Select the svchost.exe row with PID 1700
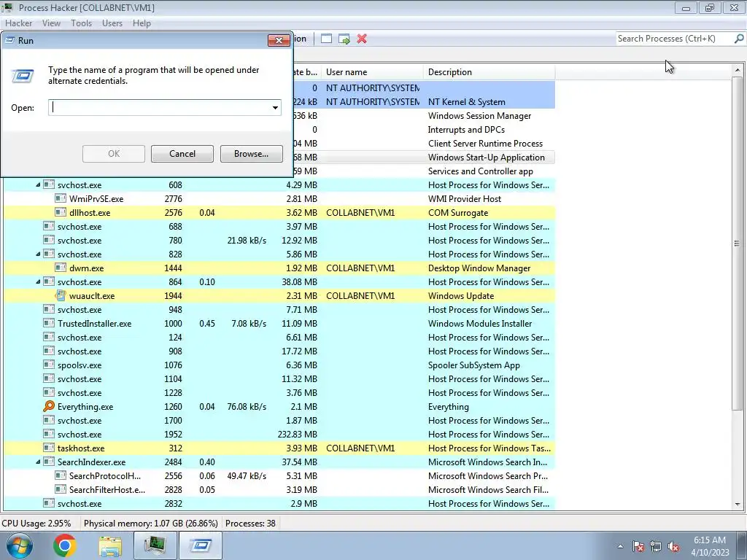The image size is (747, 560). pyautogui.click(x=279, y=421)
